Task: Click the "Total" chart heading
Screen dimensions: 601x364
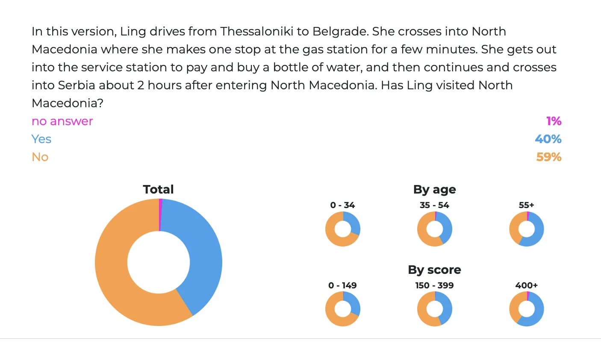Action: point(158,189)
